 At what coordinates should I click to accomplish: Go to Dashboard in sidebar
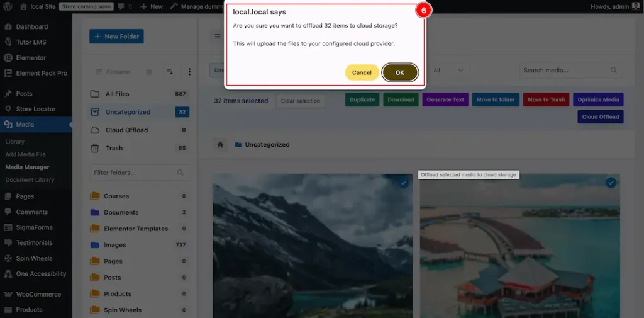point(31,26)
